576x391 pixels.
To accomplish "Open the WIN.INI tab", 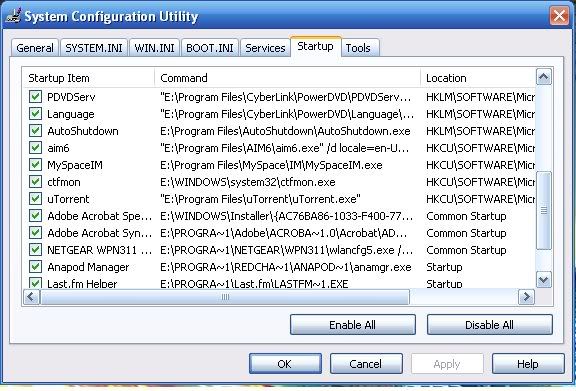I will (x=154, y=48).
